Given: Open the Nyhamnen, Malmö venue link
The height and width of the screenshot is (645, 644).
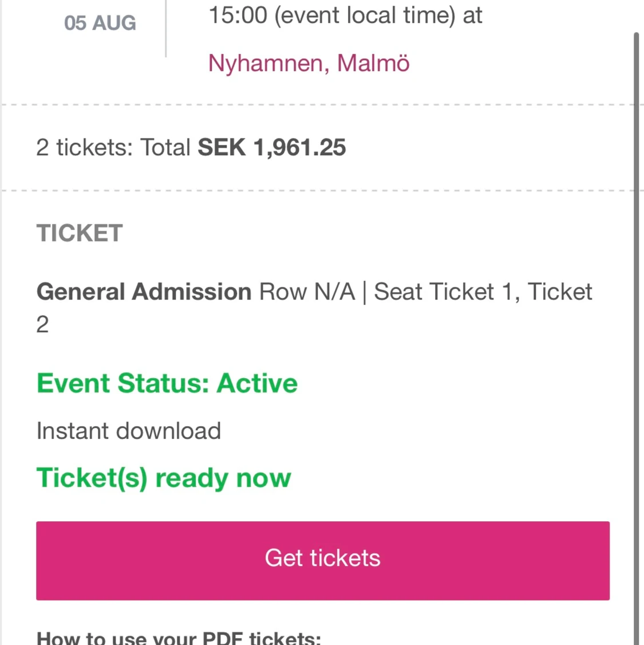Looking at the screenshot, I should pos(309,63).
